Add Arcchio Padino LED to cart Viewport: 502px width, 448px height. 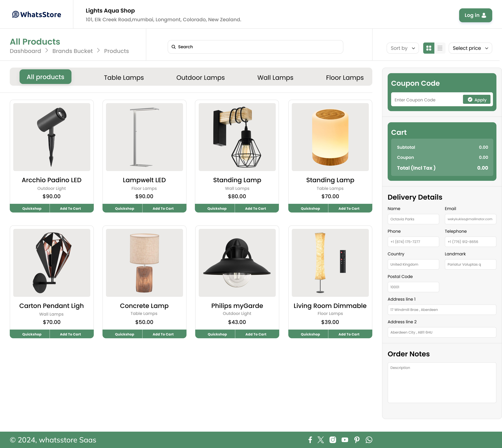pos(70,208)
